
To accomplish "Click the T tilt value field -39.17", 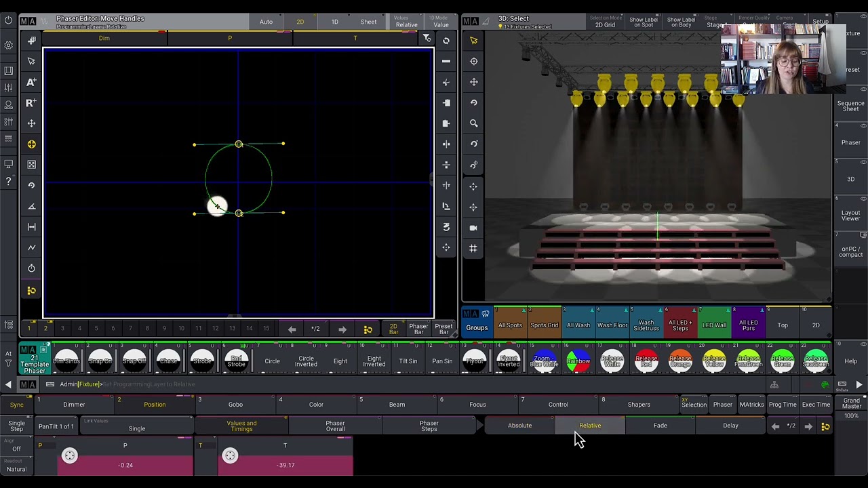I will (x=285, y=465).
